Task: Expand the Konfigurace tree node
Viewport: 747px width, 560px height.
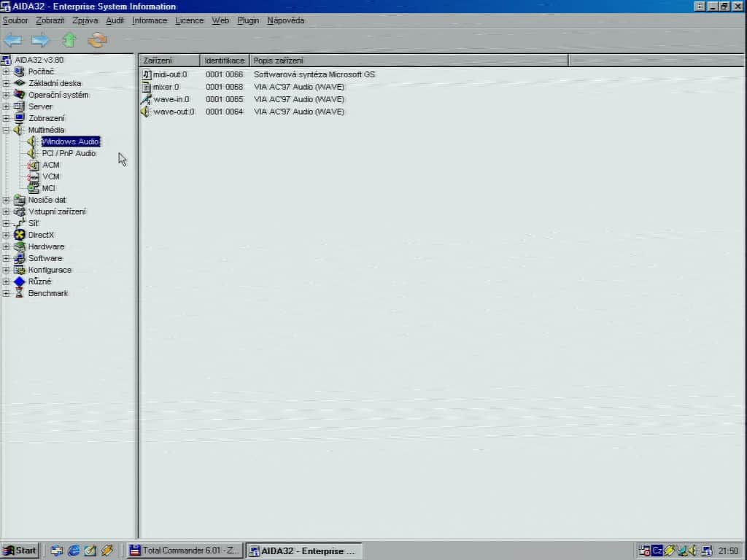Action: 6,270
